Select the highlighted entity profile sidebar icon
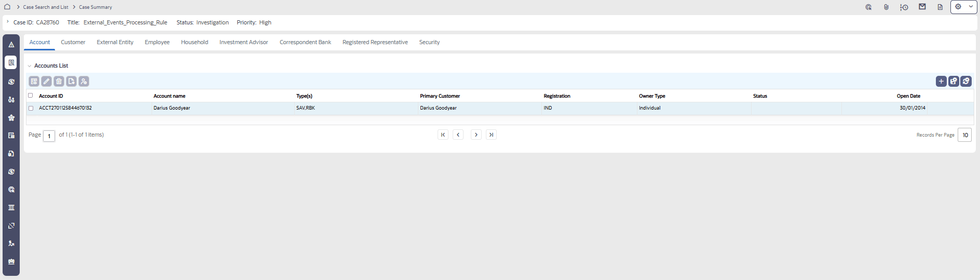Screen dimensions: 980x280 tap(11, 62)
